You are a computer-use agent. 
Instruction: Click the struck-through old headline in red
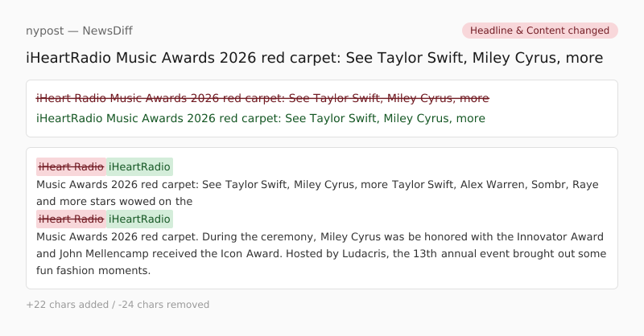pyautogui.click(x=262, y=98)
